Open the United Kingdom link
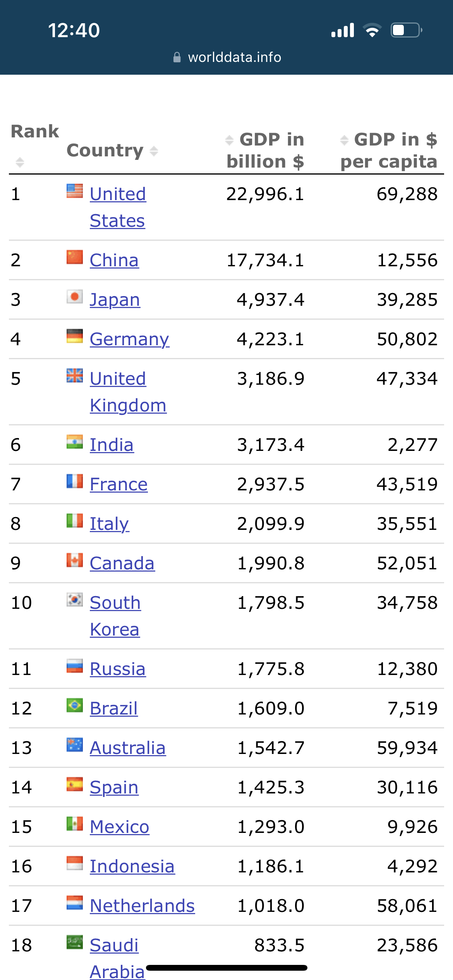Screen dimensions: 453x980 click(x=128, y=392)
